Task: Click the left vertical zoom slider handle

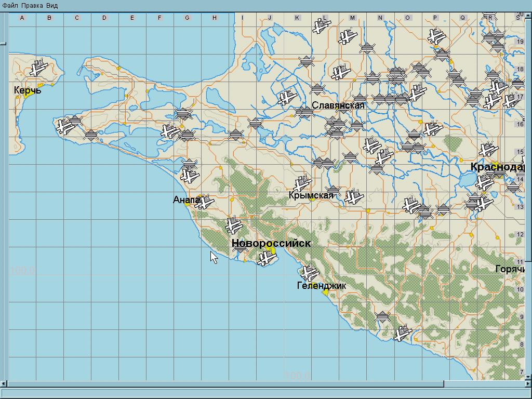Action: coord(4,43)
